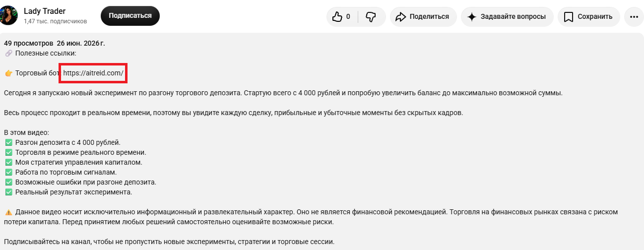The width and height of the screenshot is (644, 250).
Task: Click the like counter showing 0
Action: click(x=348, y=17)
